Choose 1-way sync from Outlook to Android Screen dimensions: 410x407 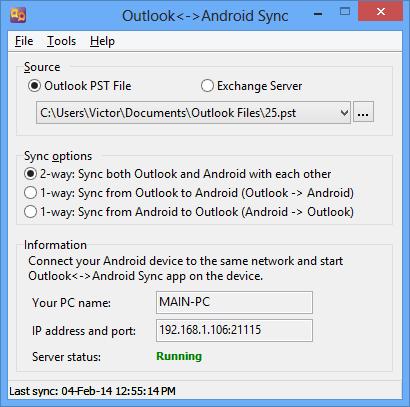click(x=189, y=193)
